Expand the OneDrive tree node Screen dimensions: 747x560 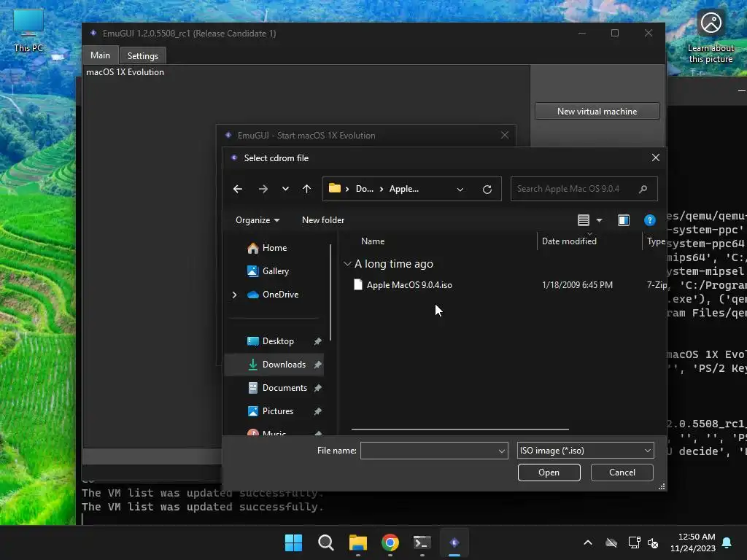coord(234,295)
